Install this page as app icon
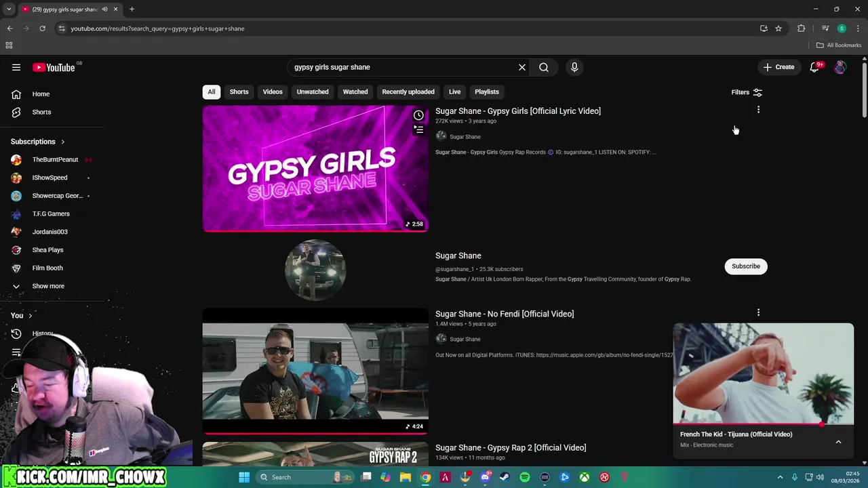The width and height of the screenshot is (868, 488). 764,28
